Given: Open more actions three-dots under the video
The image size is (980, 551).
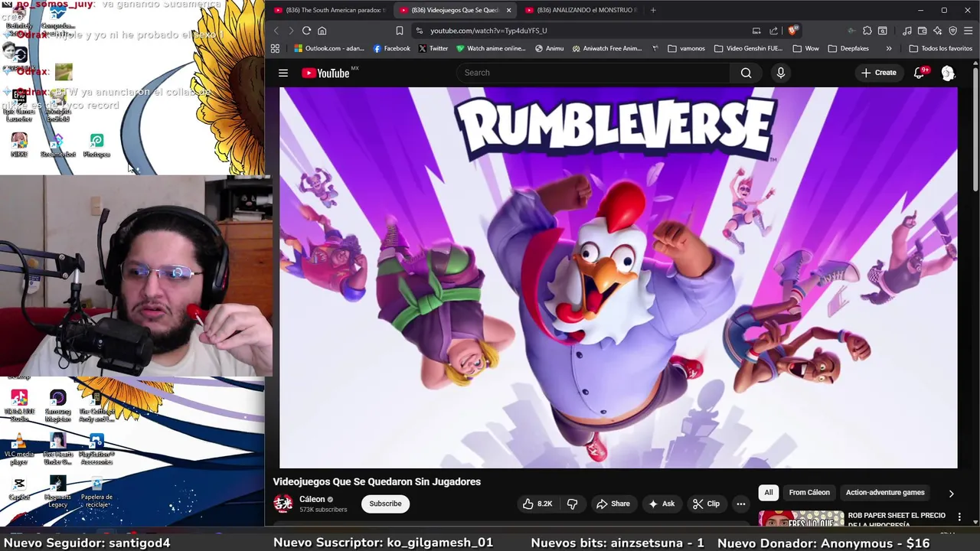Looking at the screenshot, I should [x=740, y=504].
